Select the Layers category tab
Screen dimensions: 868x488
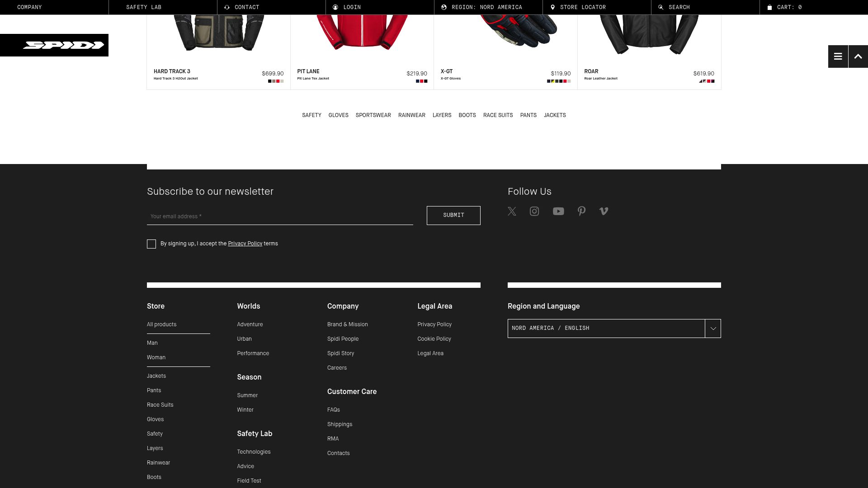pos(442,115)
